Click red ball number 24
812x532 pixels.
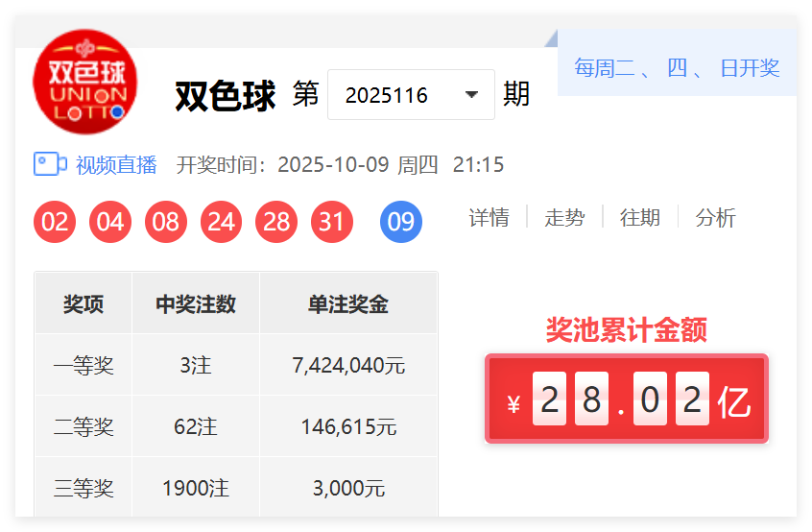221,222
